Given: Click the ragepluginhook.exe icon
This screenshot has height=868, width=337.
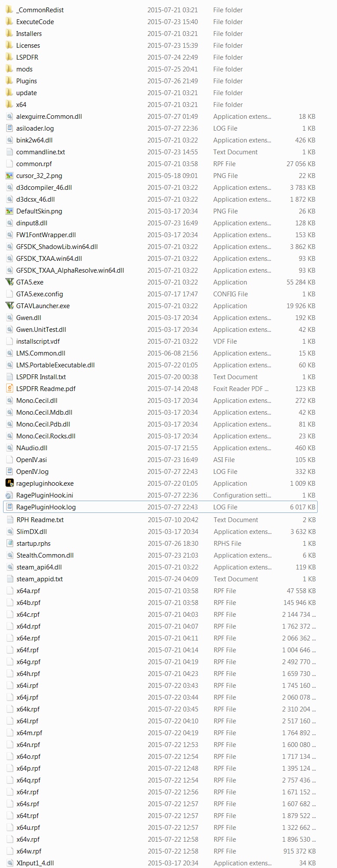Looking at the screenshot, I should point(9,483).
